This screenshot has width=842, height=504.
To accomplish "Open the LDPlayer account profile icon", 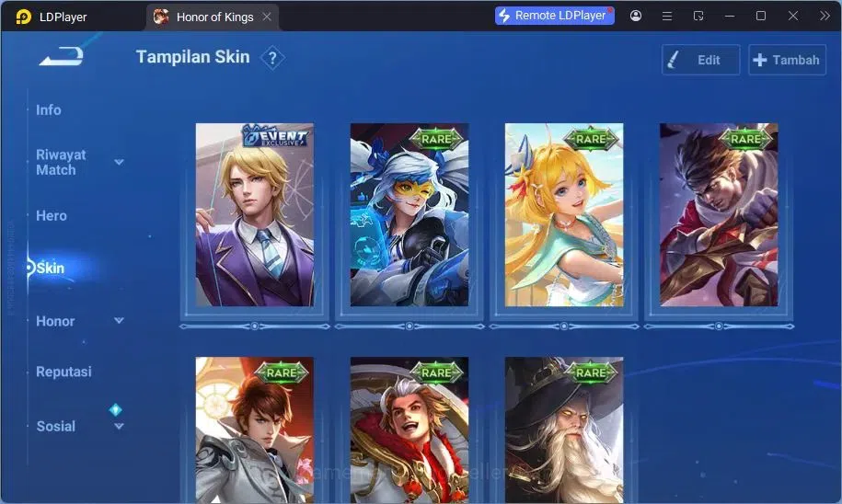I will point(636,16).
